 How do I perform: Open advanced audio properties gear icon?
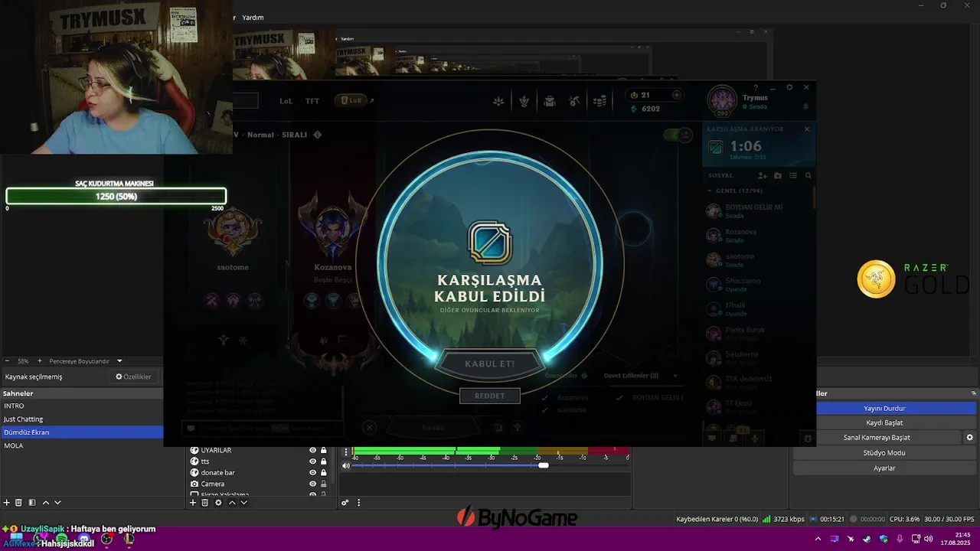coord(345,503)
